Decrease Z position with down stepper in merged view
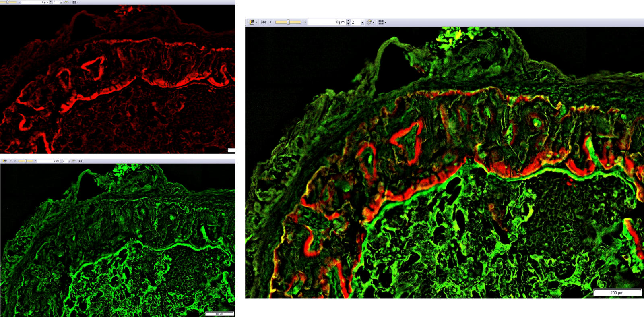Viewport: 644px width, 317px height. 348,24
